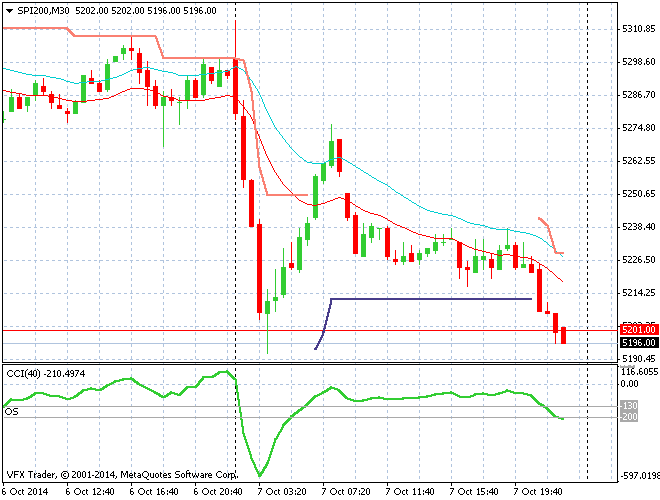660x500 pixels.
Task: Click the last red candlestick on chart
Action: [564, 335]
